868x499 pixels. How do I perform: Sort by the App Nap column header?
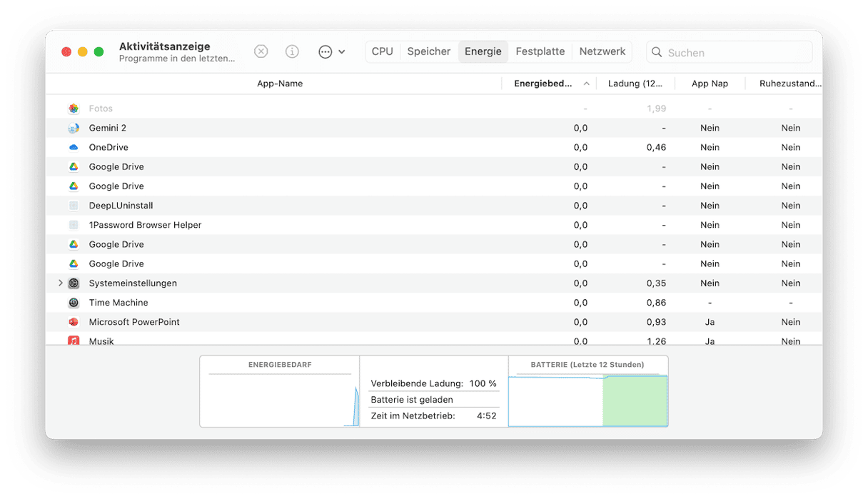coord(710,84)
